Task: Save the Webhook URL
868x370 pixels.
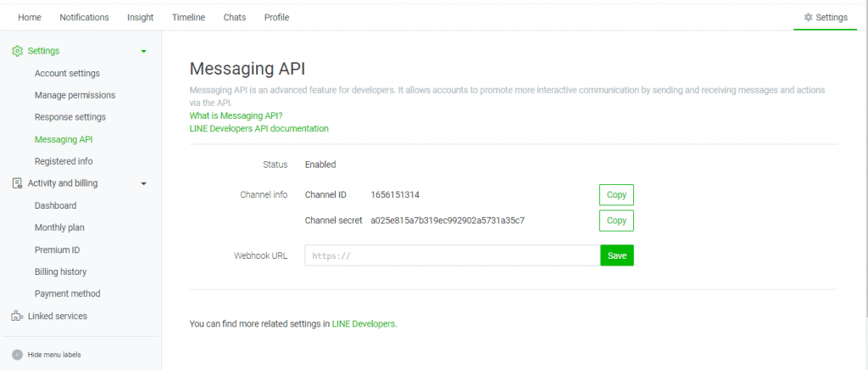Action: click(617, 255)
